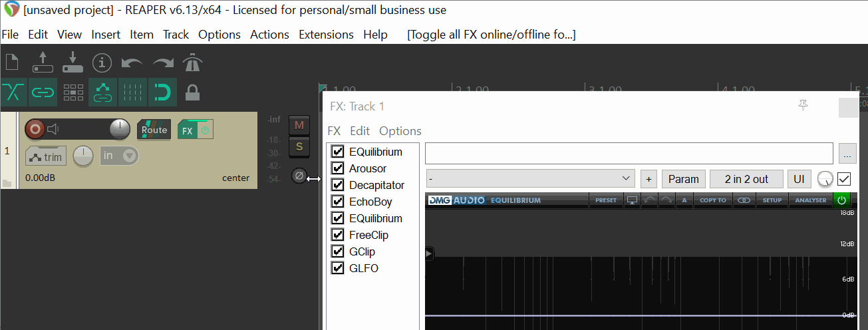Toggle EQuilibrium green power button

841,200
